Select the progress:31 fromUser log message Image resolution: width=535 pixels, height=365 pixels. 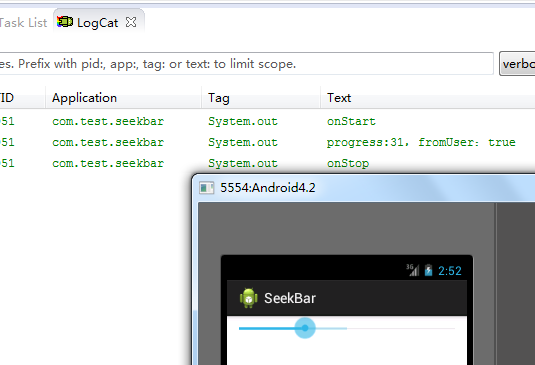pyautogui.click(x=421, y=142)
